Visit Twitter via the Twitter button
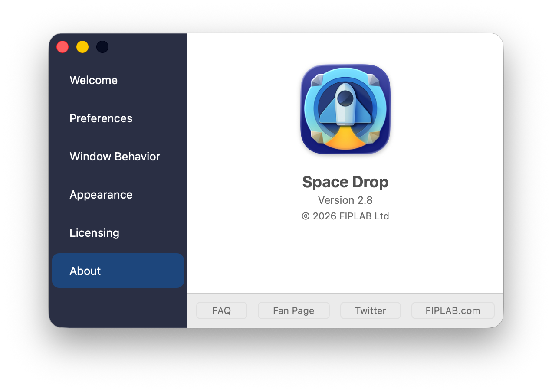Image resolution: width=552 pixels, height=392 pixels. click(x=371, y=310)
